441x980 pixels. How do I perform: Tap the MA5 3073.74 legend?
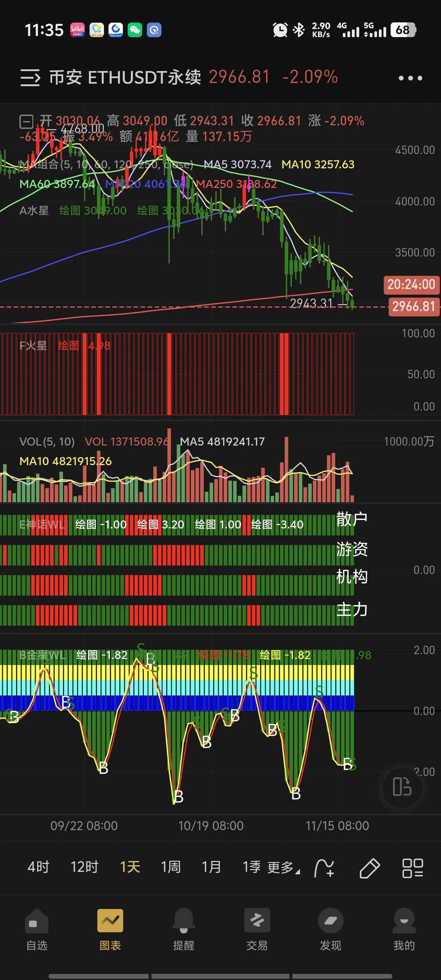237,164
